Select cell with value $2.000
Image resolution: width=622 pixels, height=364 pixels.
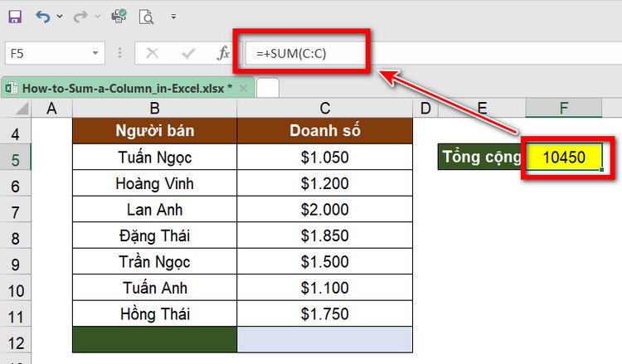point(325,209)
